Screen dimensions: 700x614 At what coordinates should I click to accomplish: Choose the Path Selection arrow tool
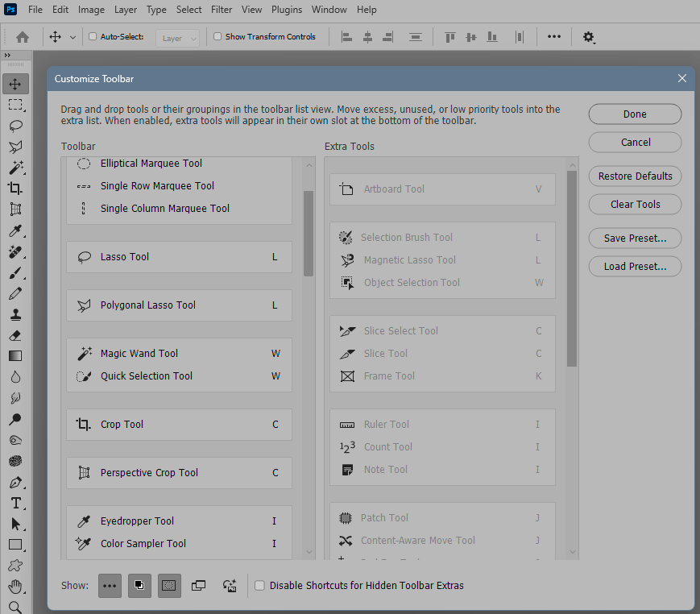15,524
